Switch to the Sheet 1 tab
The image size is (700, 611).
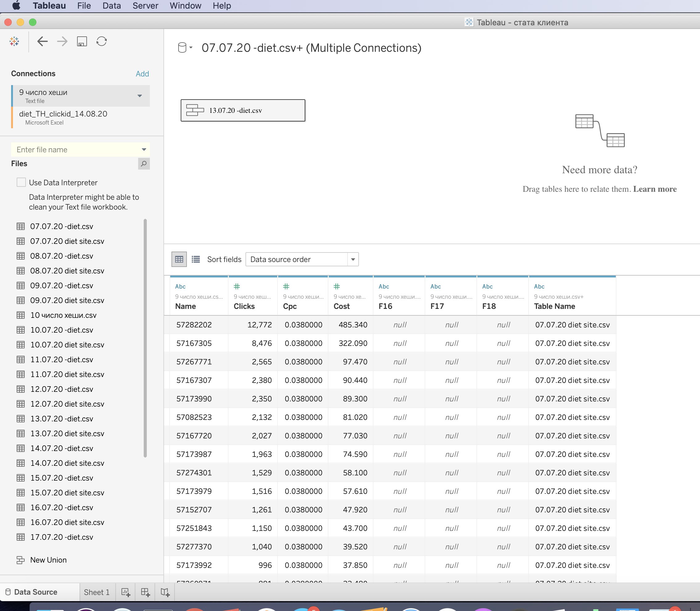coord(97,592)
